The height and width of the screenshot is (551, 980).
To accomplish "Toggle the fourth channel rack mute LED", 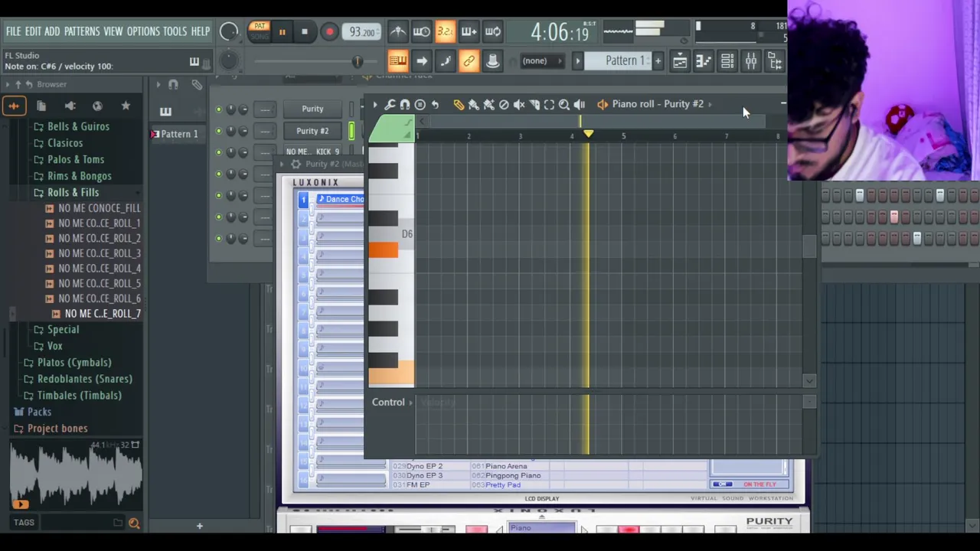I will click(218, 174).
